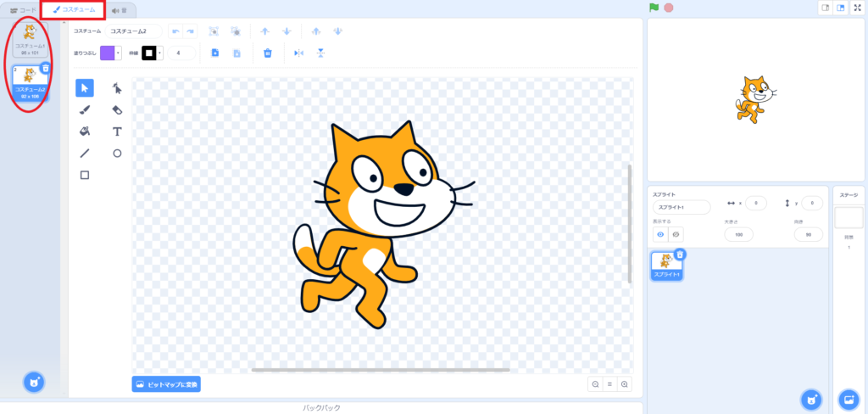Click the Redo arrow
This screenshot has height=414, width=868.
tap(190, 31)
